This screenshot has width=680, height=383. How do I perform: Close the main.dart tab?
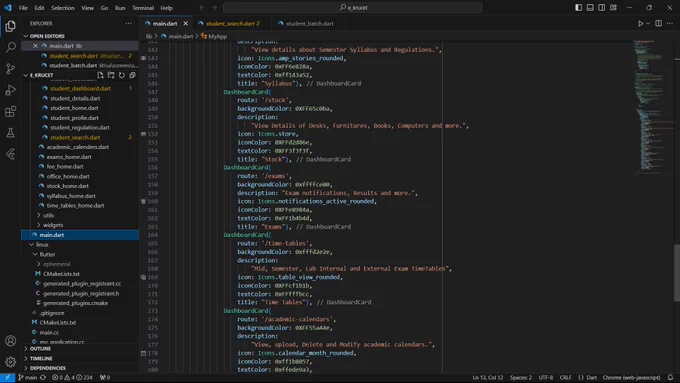click(186, 23)
